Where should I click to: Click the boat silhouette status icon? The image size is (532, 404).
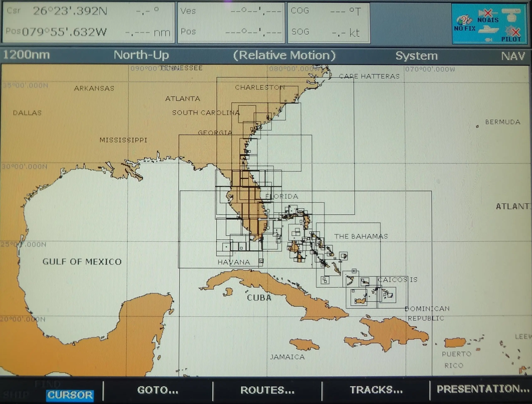click(x=488, y=30)
